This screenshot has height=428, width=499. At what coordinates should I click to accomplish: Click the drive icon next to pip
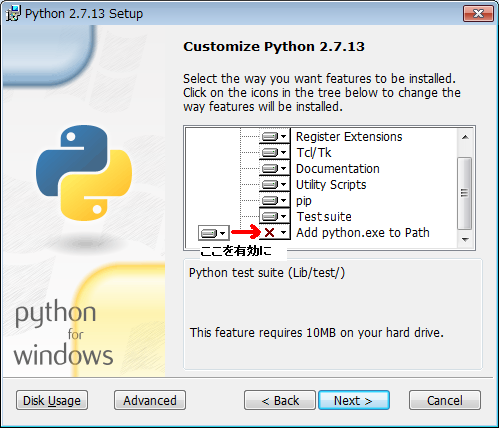pos(270,200)
